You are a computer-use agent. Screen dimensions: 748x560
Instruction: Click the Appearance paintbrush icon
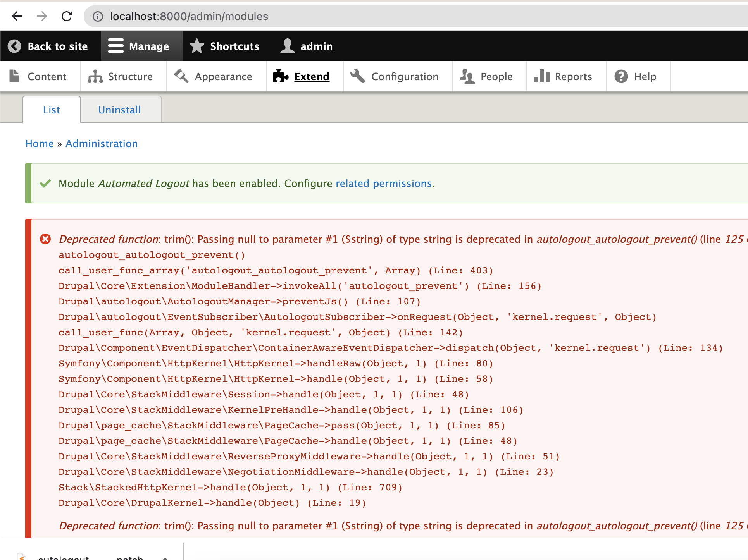(181, 76)
